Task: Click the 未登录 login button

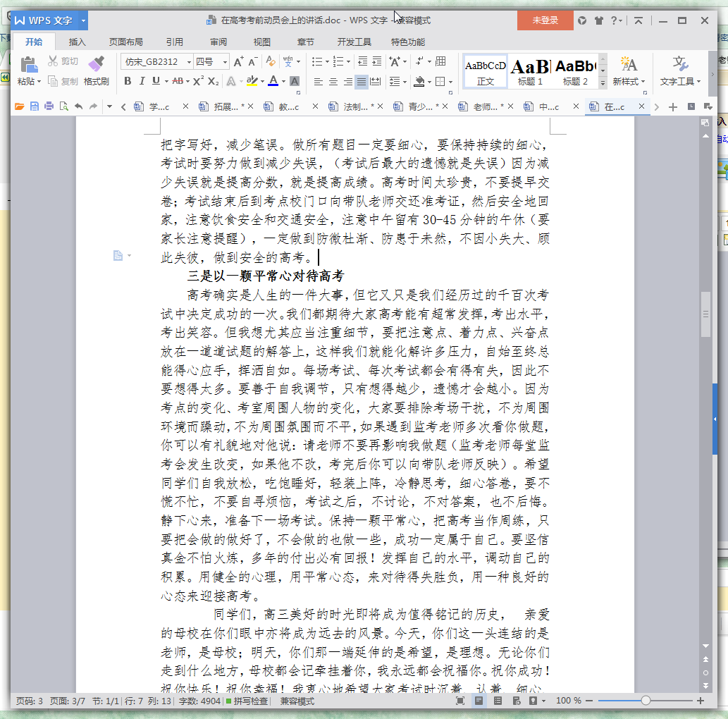Action: pos(544,21)
